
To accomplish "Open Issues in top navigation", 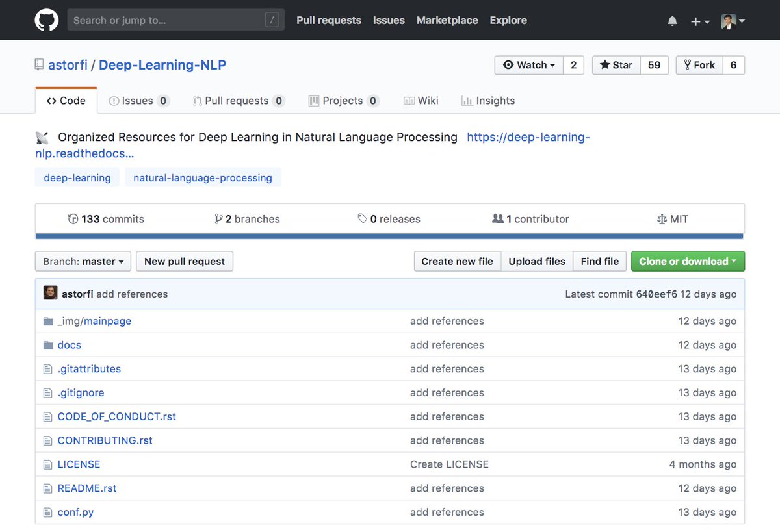I will (x=389, y=20).
